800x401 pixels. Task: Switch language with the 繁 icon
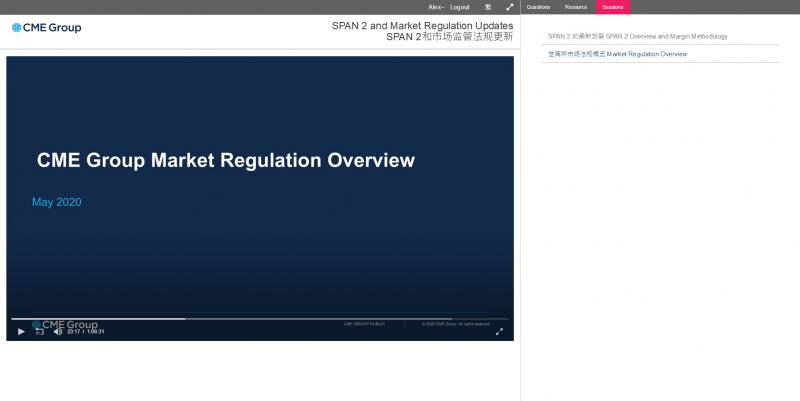point(488,7)
